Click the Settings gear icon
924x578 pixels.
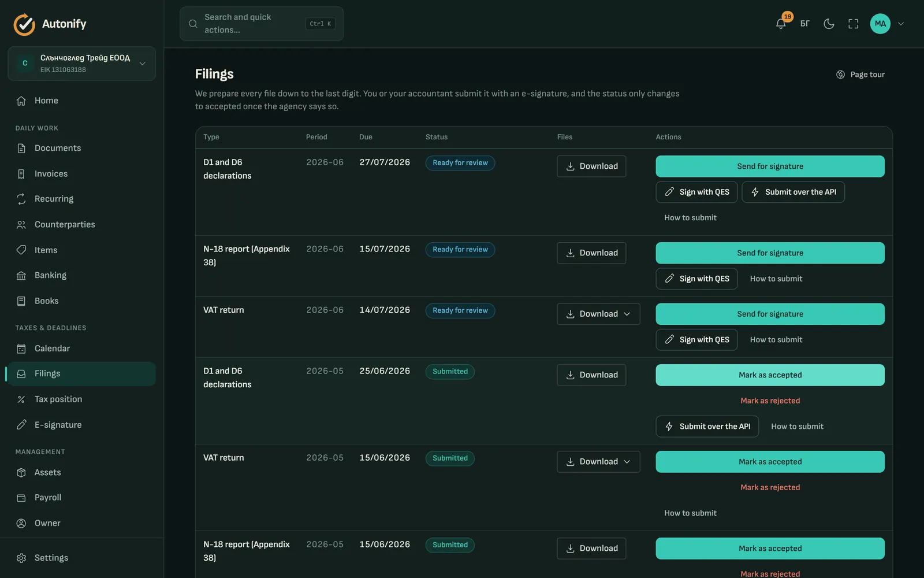pyautogui.click(x=21, y=558)
